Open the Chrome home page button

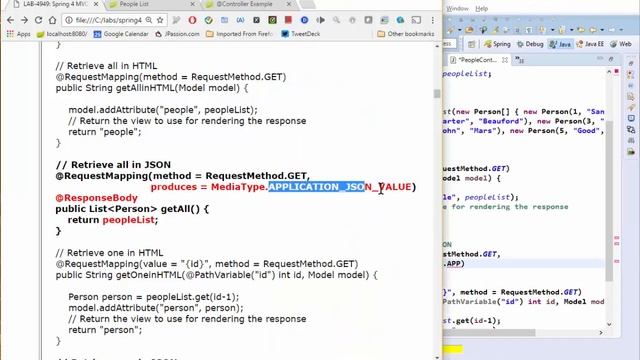click(x=52, y=20)
